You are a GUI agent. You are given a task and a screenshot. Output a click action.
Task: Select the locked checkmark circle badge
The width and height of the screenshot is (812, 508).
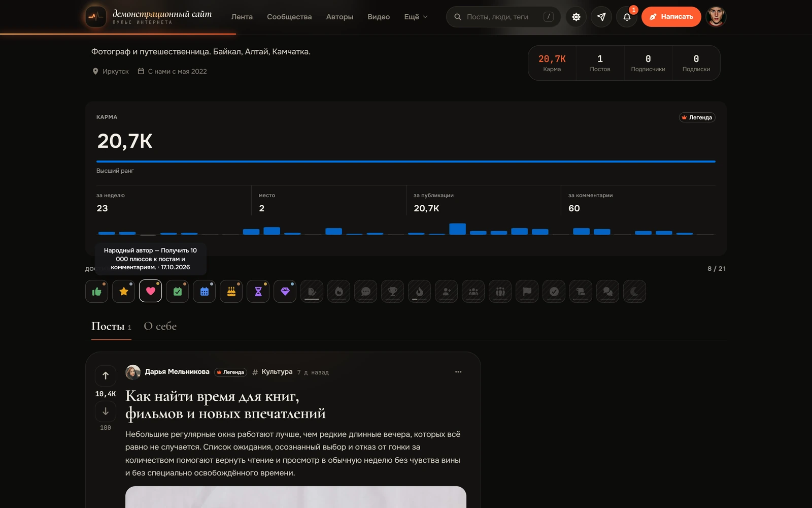pyautogui.click(x=554, y=292)
